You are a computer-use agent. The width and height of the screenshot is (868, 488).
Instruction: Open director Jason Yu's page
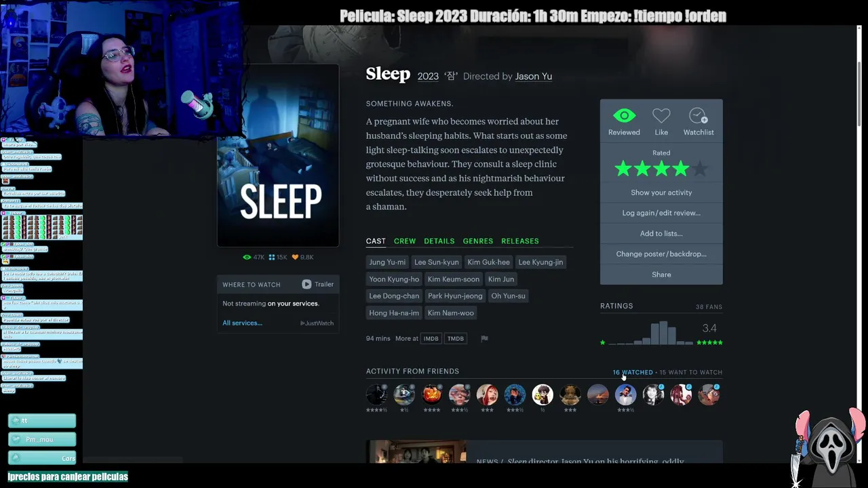tap(534, 77)
